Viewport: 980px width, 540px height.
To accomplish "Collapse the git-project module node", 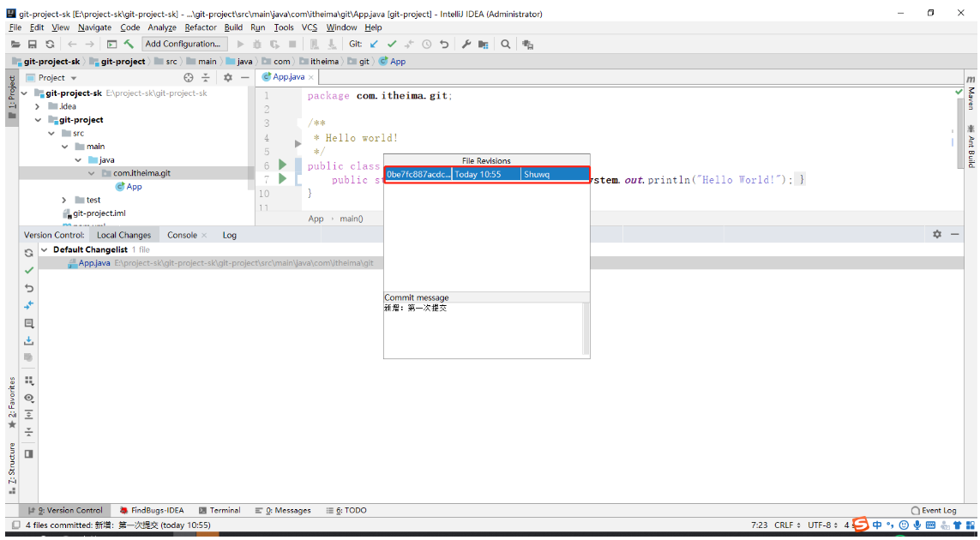I will coord(38,120).
